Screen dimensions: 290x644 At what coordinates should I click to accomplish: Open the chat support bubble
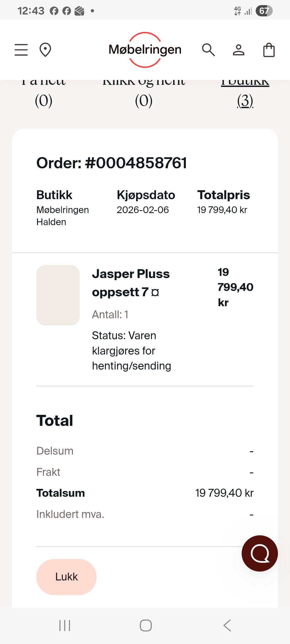click(260, 553)
